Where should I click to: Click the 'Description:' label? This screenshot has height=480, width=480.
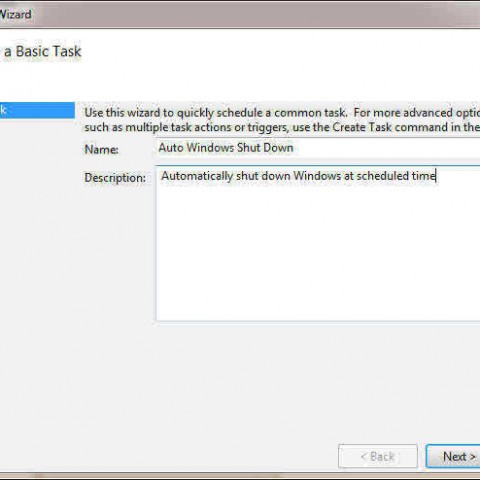115,178
